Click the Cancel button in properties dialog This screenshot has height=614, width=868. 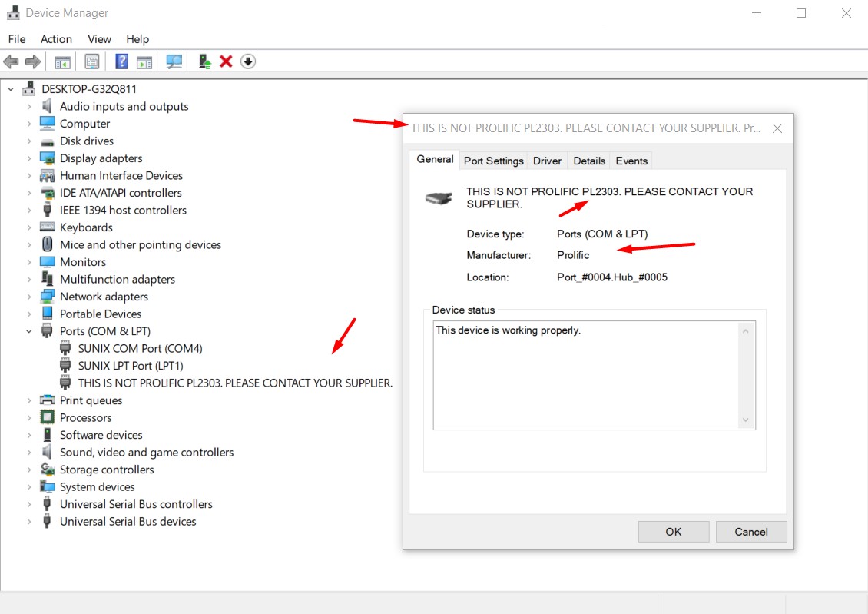tap(750, 532)
